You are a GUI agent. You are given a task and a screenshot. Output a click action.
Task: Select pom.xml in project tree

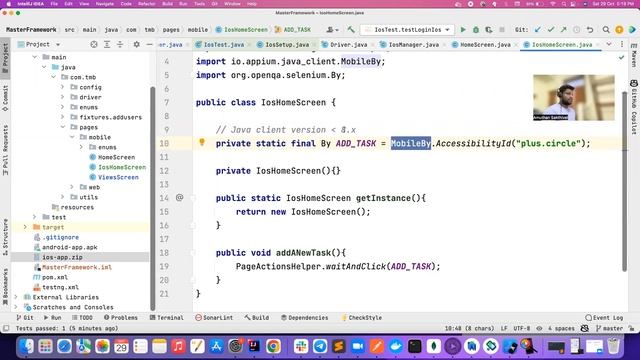[x=55, y=277]
